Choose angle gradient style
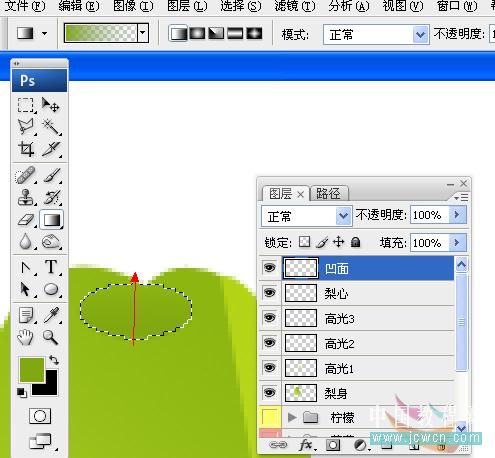Viewport: 495px width, 458px height. (x=216, y=34)
